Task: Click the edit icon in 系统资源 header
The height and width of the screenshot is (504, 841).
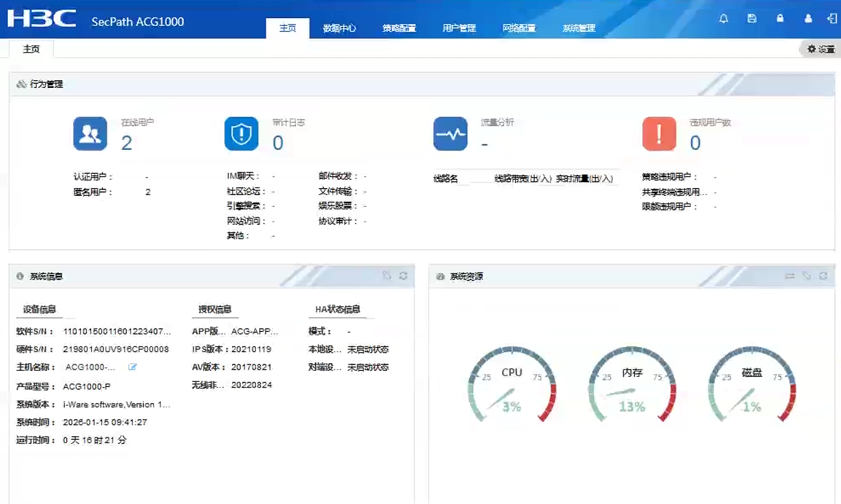Action: click(x=807, y=276)
